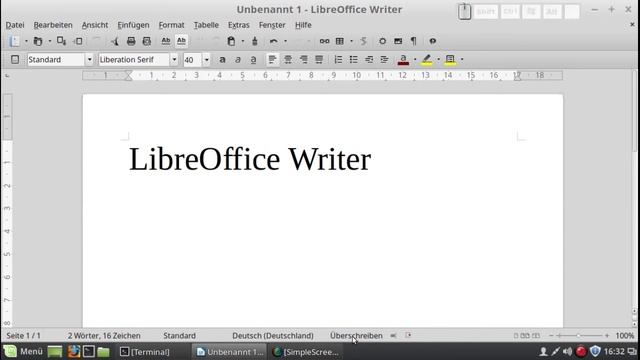Open the Einfügen menu
Image resolution: width=640 pixels, height=360 pixels.
tap(133, 25)
